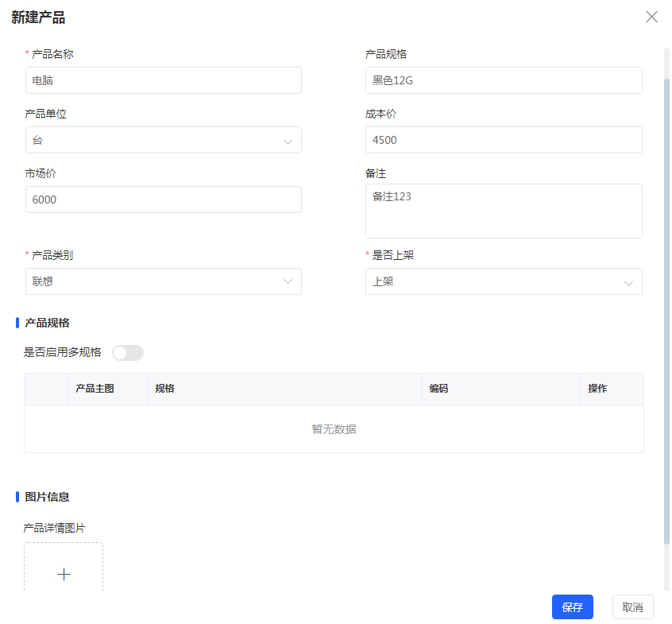
Task: Open the 是否上架 dropdown
Action: [504, 281]
